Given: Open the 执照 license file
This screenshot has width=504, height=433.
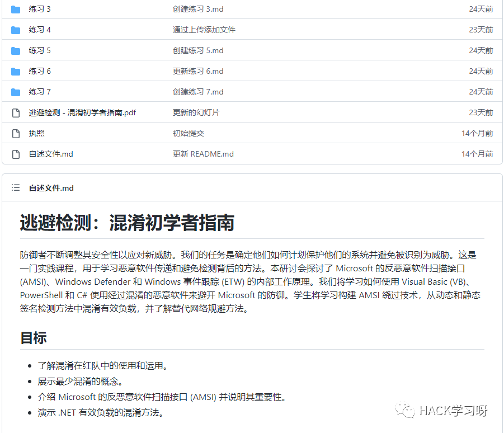Looking at the screenshot, I should click(37, 133).
